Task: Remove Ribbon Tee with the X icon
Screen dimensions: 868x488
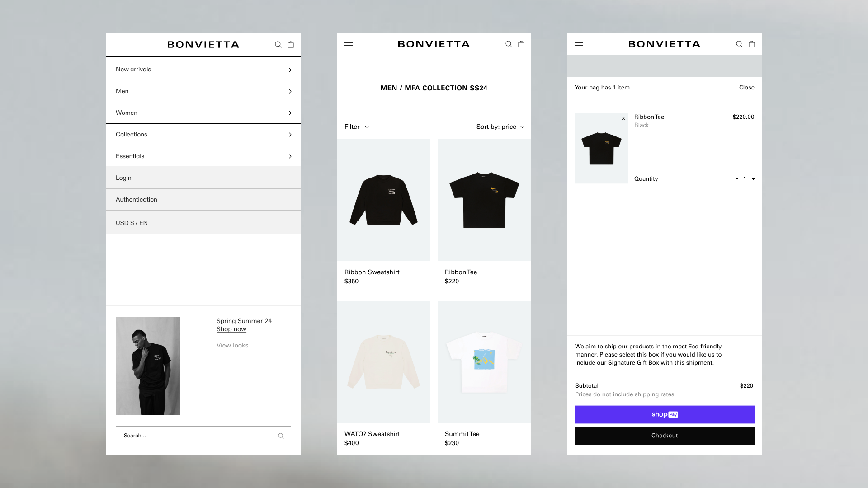Action: pyautogui.click(x=623, y=118)
